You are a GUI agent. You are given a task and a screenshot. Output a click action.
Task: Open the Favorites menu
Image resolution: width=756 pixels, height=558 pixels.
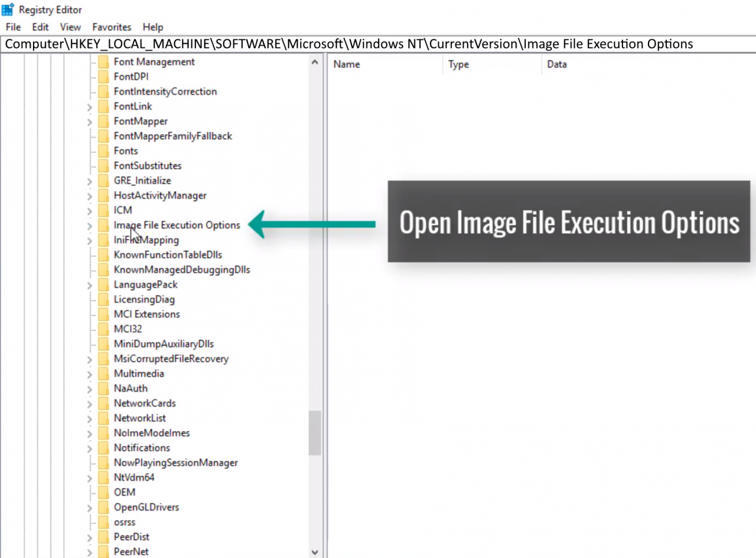112,27
